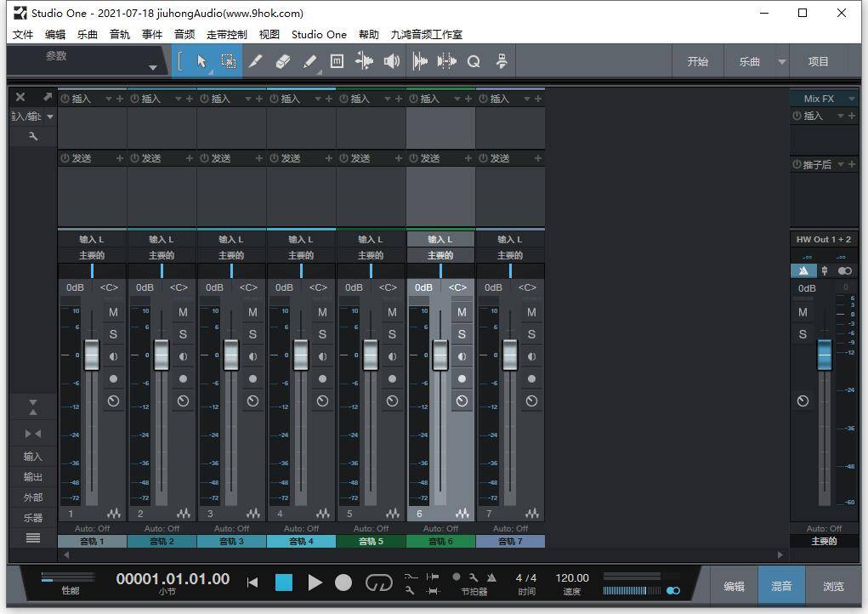Open the 视图 menu
The image size is (868, 614).
[x=269, y=35]
